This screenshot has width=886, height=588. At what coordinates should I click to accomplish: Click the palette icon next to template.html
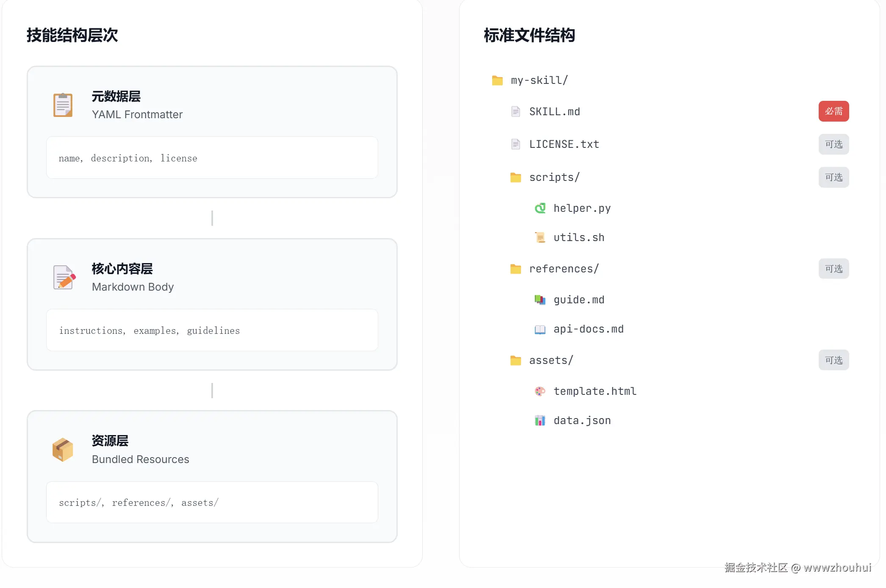point(540,391)
